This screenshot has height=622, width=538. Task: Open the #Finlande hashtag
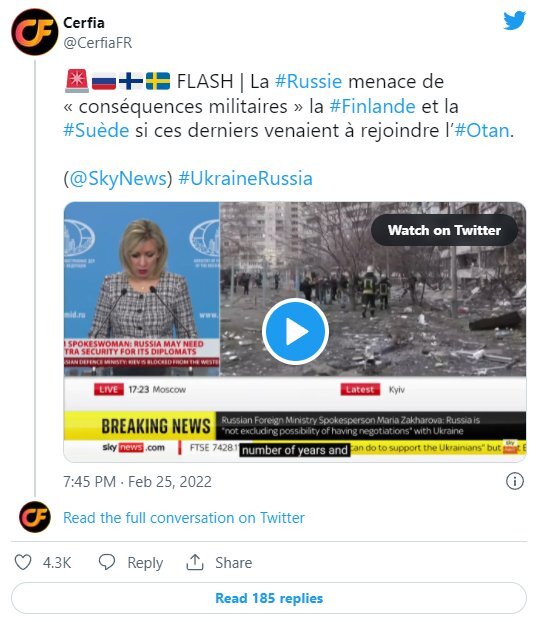click(x=372, y=106)
